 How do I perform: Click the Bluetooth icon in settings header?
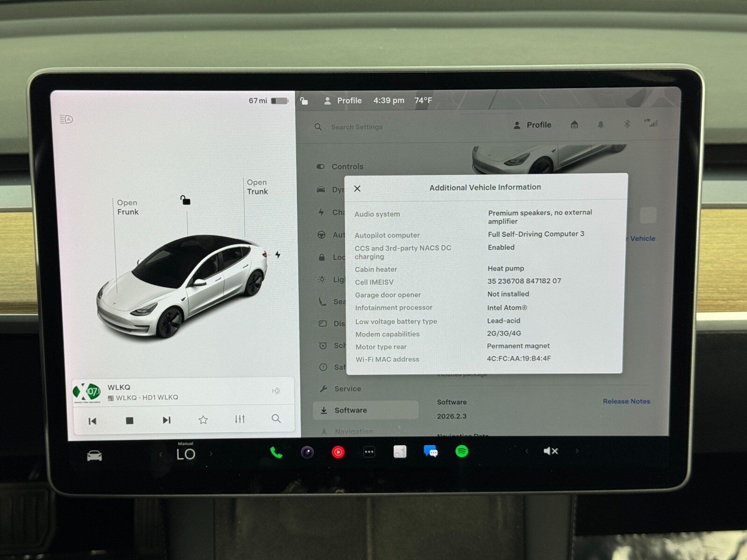click(627, 124)
